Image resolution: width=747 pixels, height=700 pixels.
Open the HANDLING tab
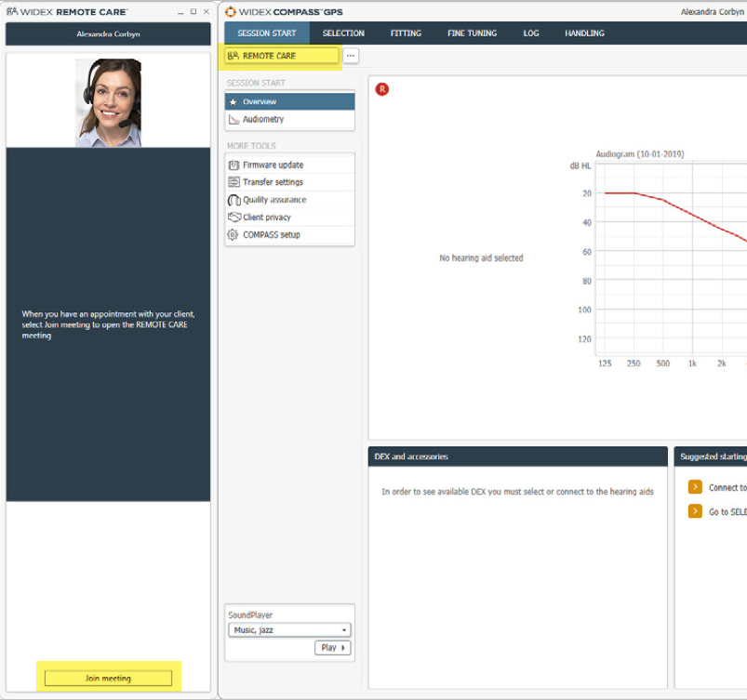(x=584, y=33)
